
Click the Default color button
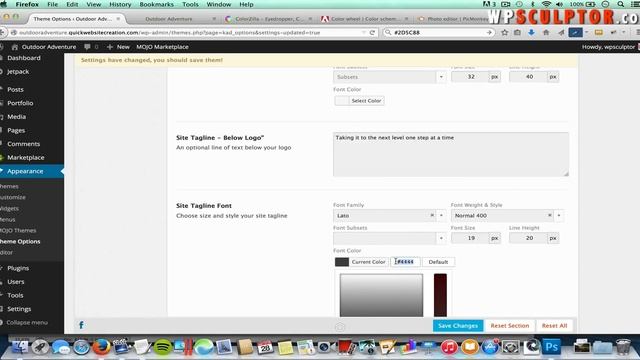438,262
